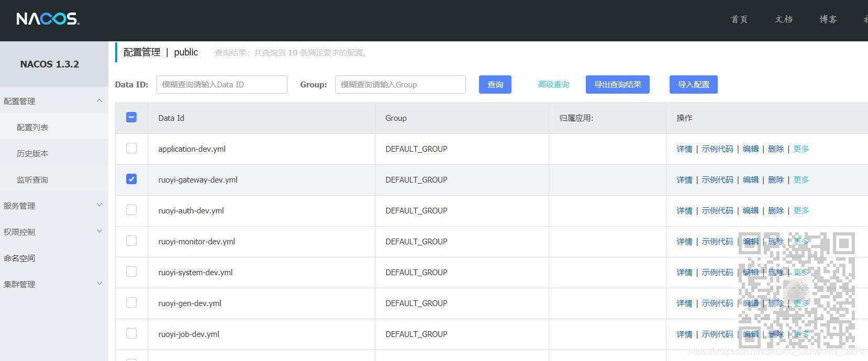This screenshot has width=868, height=361.
Task: Collapse the 配置管理 sidebar section
Action: click(54, 101)
